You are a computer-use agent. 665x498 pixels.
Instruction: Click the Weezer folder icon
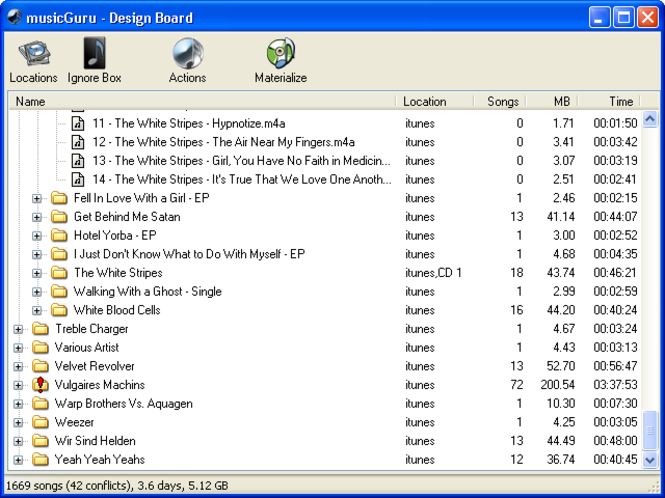(x=40, y=423)
